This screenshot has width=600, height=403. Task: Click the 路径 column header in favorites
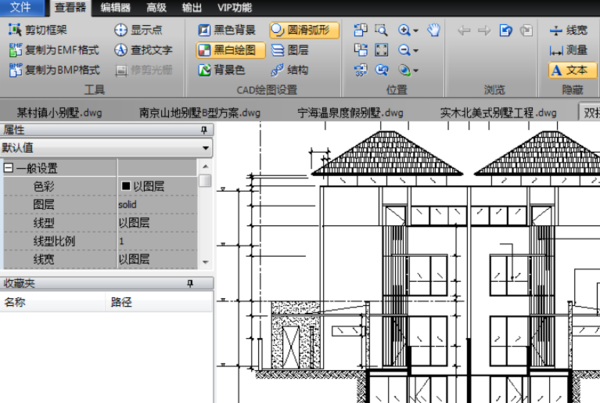click(x=159, y=302)
